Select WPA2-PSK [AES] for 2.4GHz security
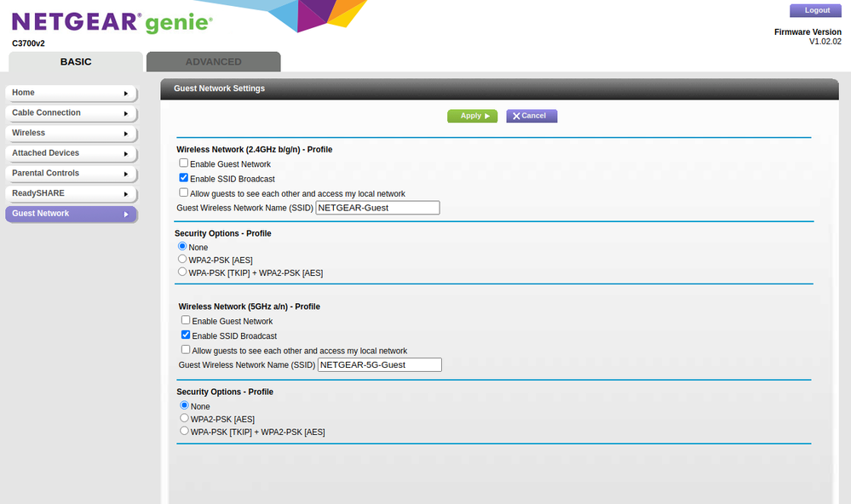The height and width of the screenshot is (504, 851). click(x=181, y=258)
